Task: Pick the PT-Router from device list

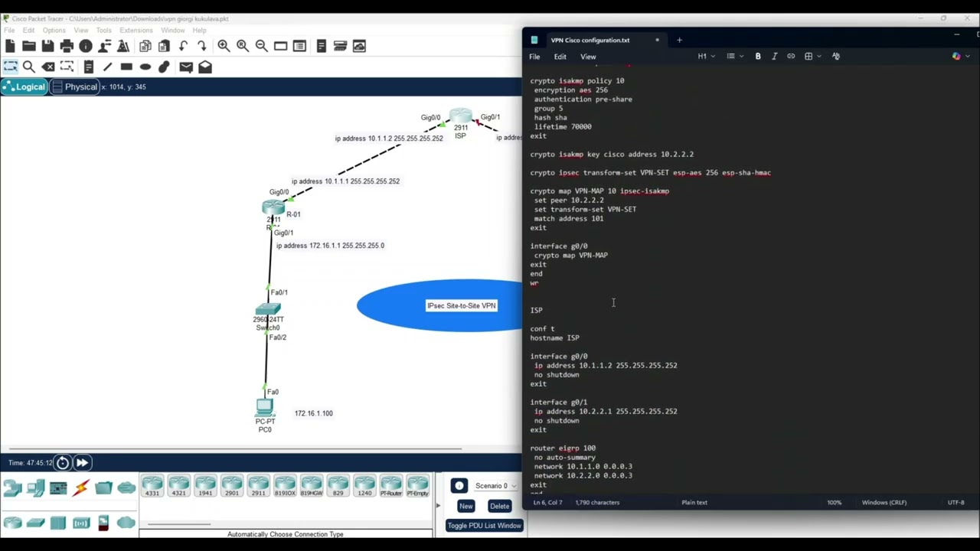Action: coord(391,487)
